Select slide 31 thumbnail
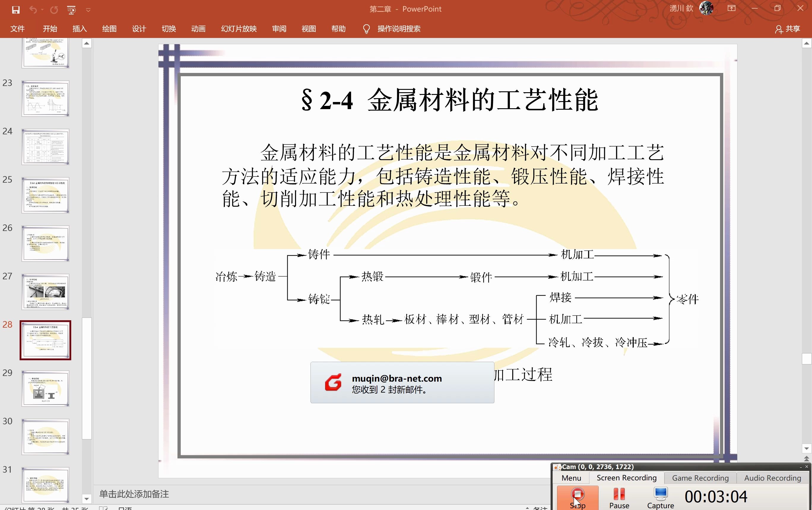Viewport: 812px width, 510px height. tap(45, 485)
